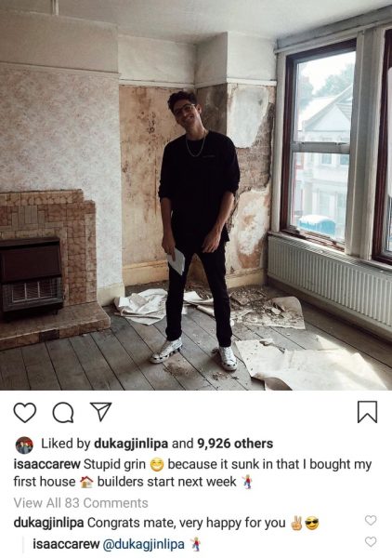392x558 pixels.
Task: Share post with paper plane icon
Action: point(100,412)
